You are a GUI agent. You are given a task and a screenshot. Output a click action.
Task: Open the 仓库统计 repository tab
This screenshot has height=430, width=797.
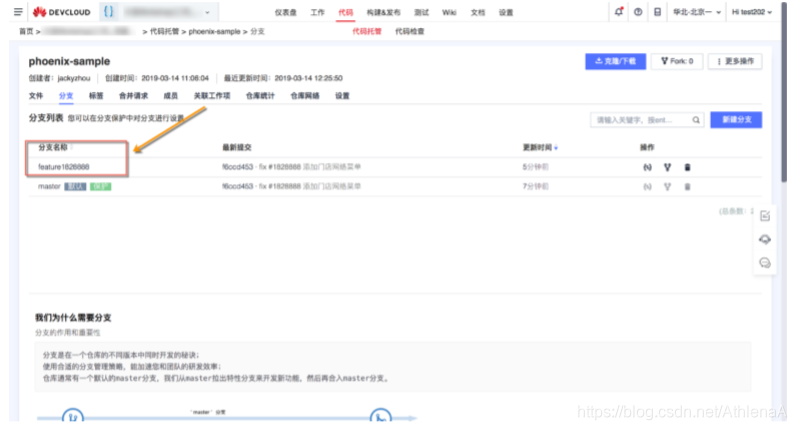(x=260, y=96)
